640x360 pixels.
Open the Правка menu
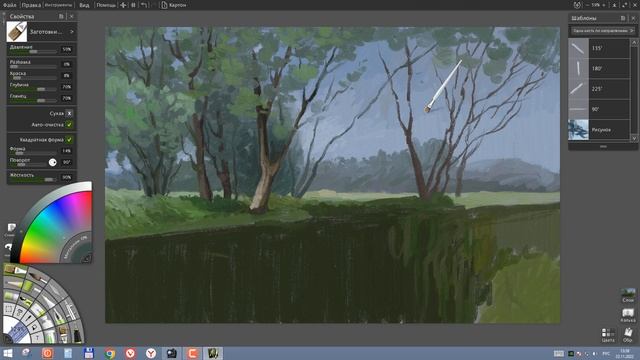(x=31, y=5)
